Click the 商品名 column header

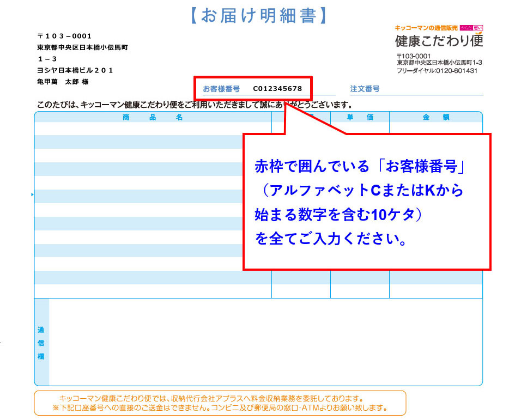tap(153, 117)
